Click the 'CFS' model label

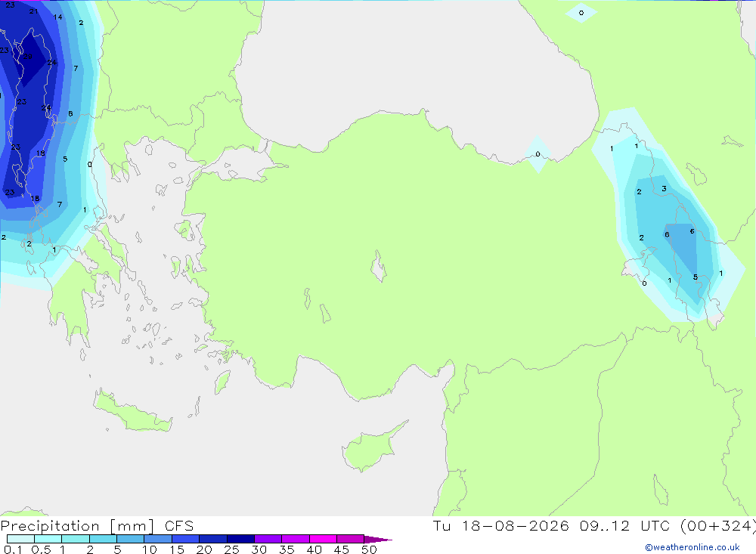click(x=179, y=525)
